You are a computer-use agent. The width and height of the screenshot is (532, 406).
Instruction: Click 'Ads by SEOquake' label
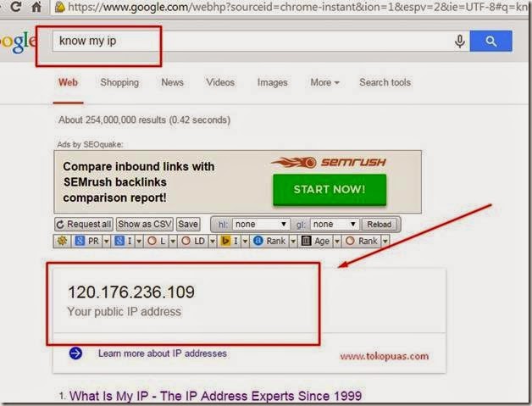point(90,145)
